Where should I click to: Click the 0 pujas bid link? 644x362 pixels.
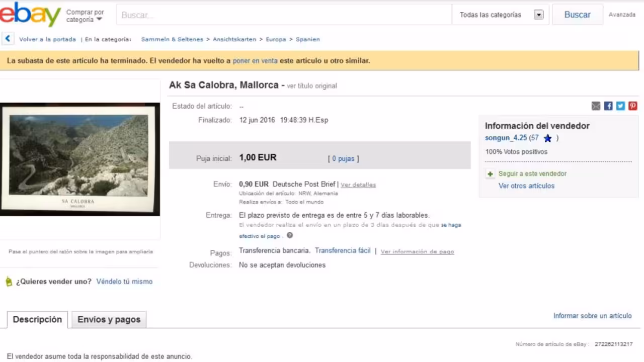point(343,159)
